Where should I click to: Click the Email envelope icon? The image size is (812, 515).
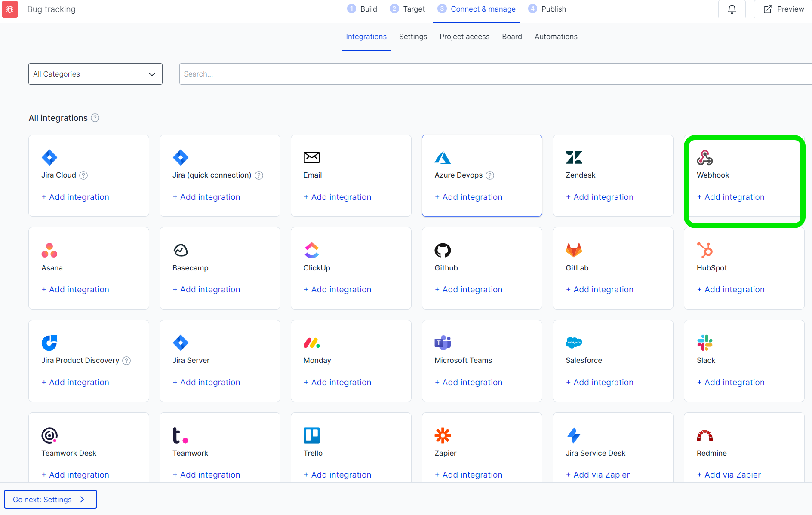(x=312, y=158)
